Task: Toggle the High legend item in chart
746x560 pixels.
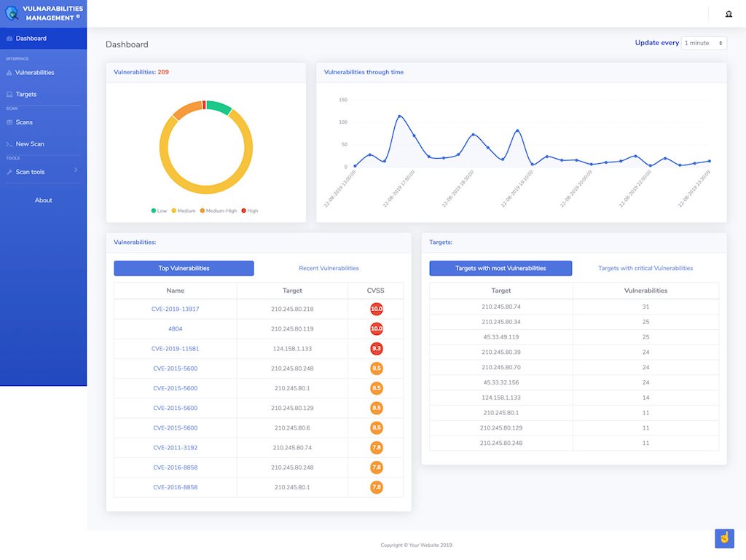Action: [249, 210]
